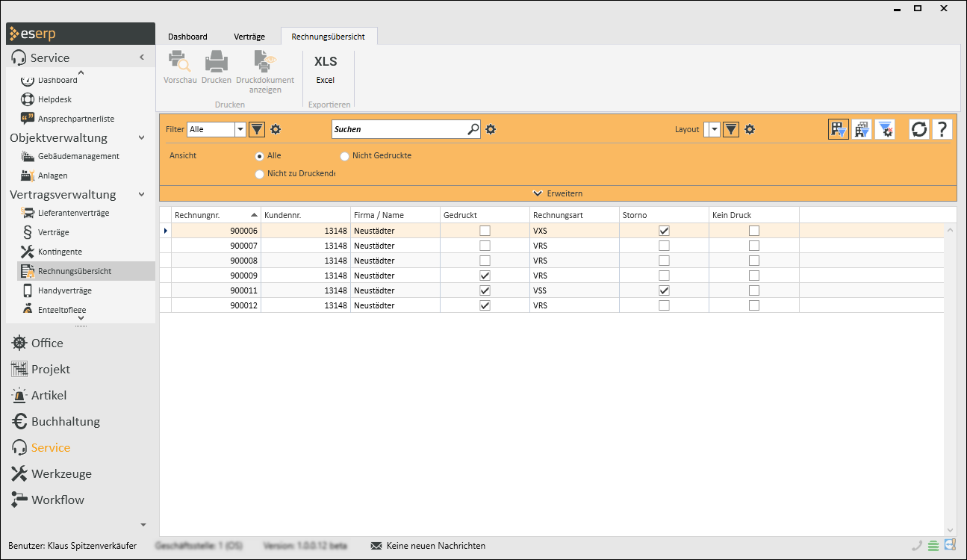Refresh the invoice list
967x560 pixels.
pyautogui.click(x=919, y=129)
